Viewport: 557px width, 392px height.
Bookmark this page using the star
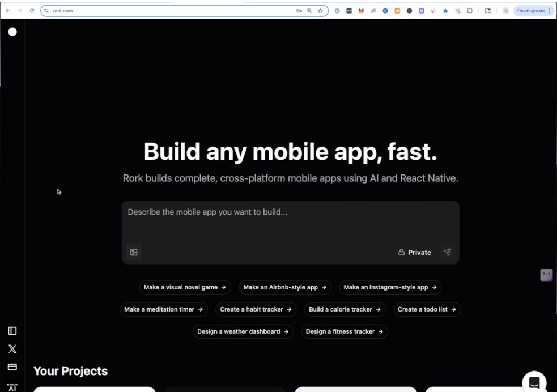coord(321,10)
